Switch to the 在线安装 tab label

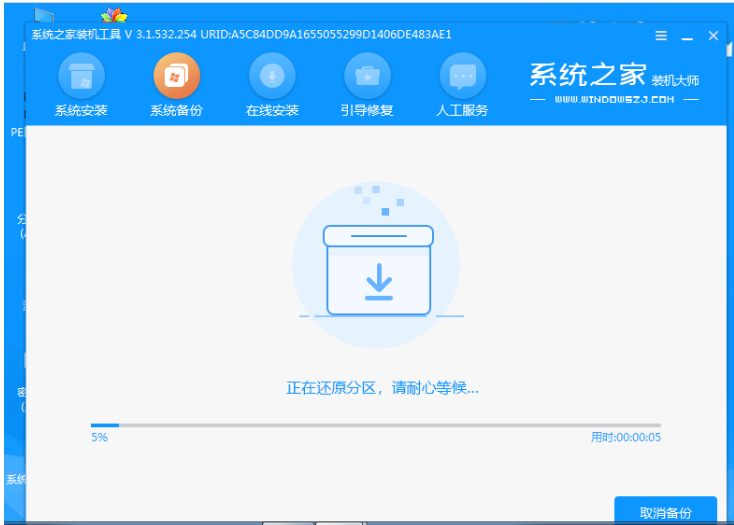(272, 110)
